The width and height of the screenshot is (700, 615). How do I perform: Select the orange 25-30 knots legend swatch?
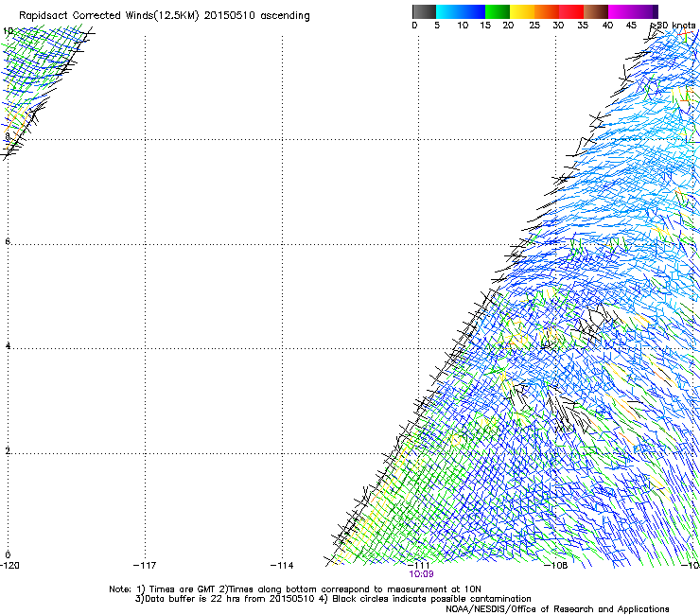[x=547, y=11]
